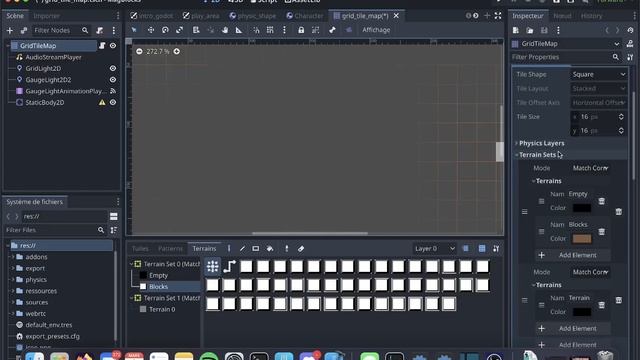Select the terrain Rectangle tool
The image size is (640, 360).
point(256,249)
